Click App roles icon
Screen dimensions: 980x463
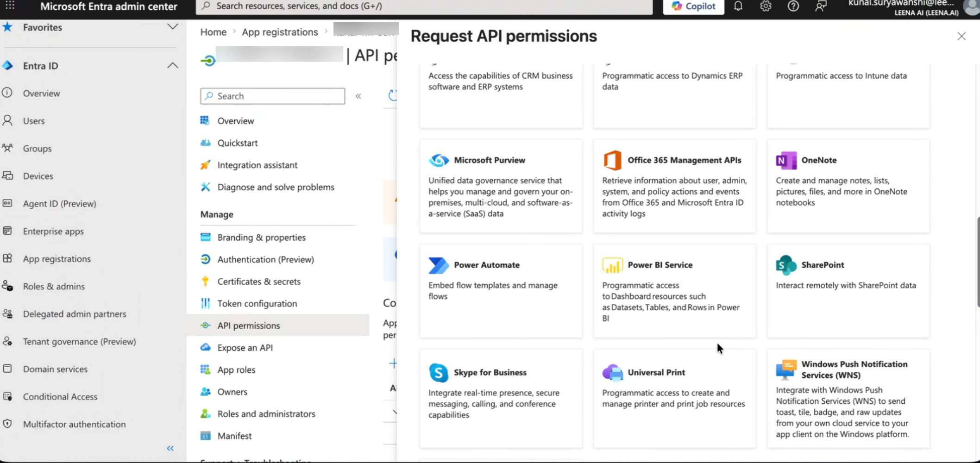click(205, 369)
